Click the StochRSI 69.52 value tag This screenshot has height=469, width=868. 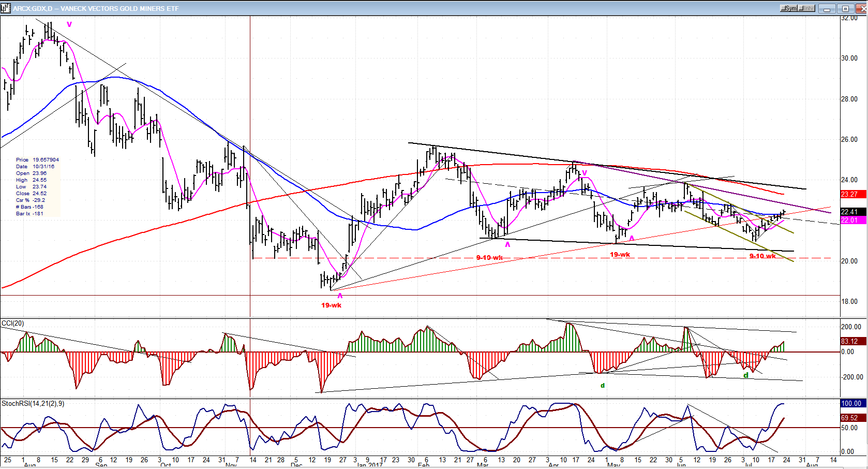849,418
